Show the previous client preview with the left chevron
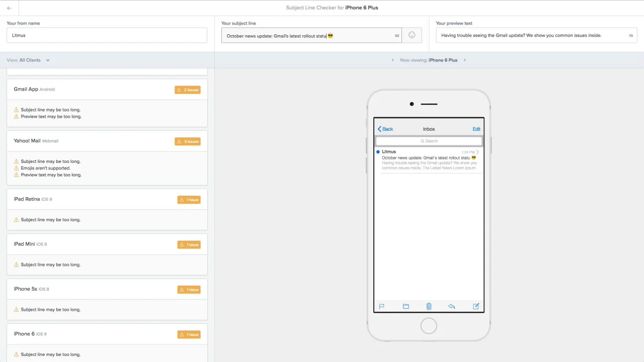Image resolution: width=644 pixels, height=362 pixels. click(x=393, y=60)
